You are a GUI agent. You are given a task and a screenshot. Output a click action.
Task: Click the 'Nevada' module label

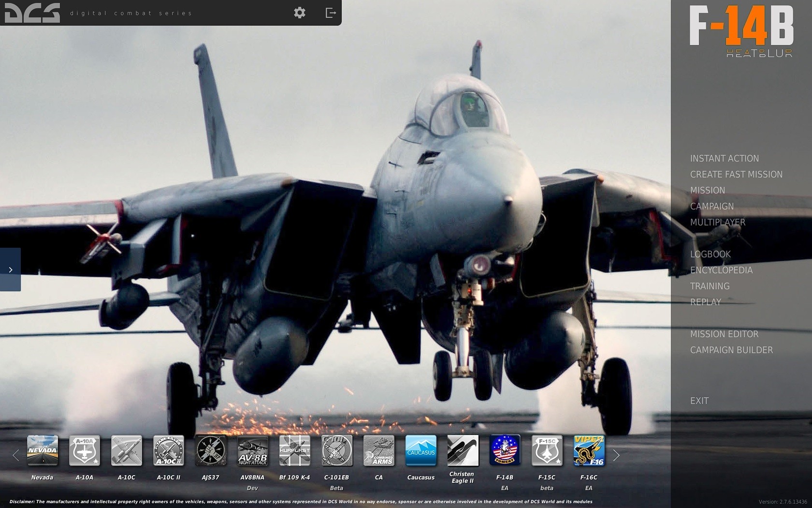point(42,478)
